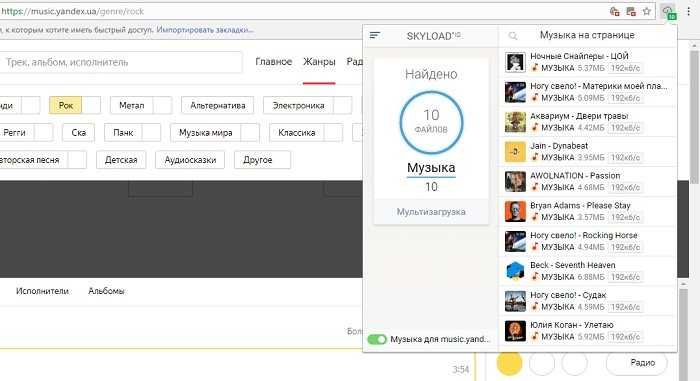Bookmark the page with the star icon

click(x=646, y=12)
